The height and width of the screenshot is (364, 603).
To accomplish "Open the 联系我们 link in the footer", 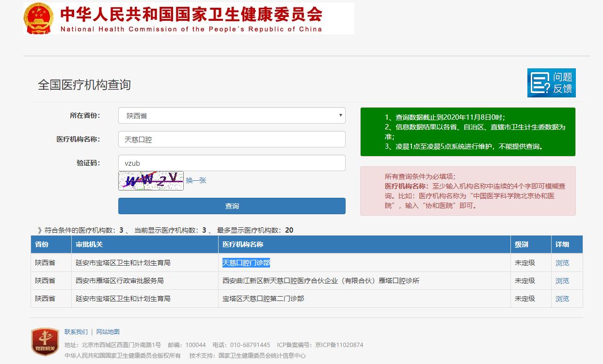I will (x=77, y=332).
